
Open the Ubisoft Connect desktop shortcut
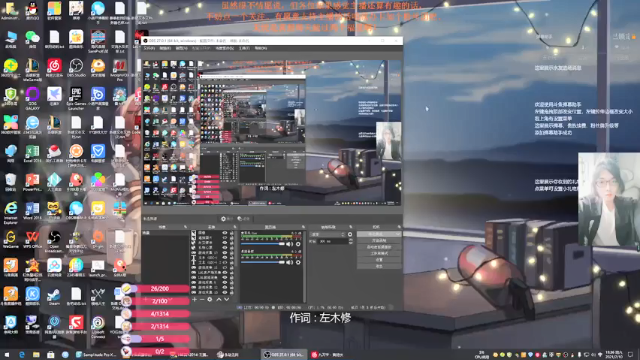(98, 327)
